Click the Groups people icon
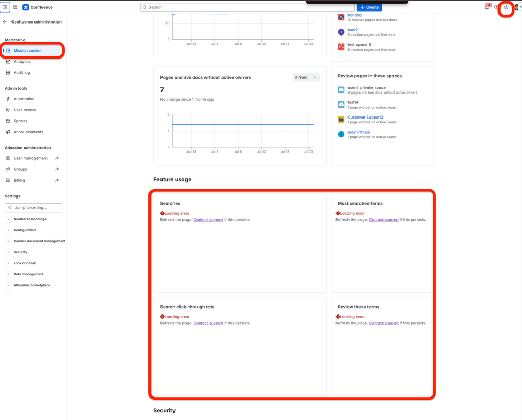 pyautogui.click(x=8, y=169)
